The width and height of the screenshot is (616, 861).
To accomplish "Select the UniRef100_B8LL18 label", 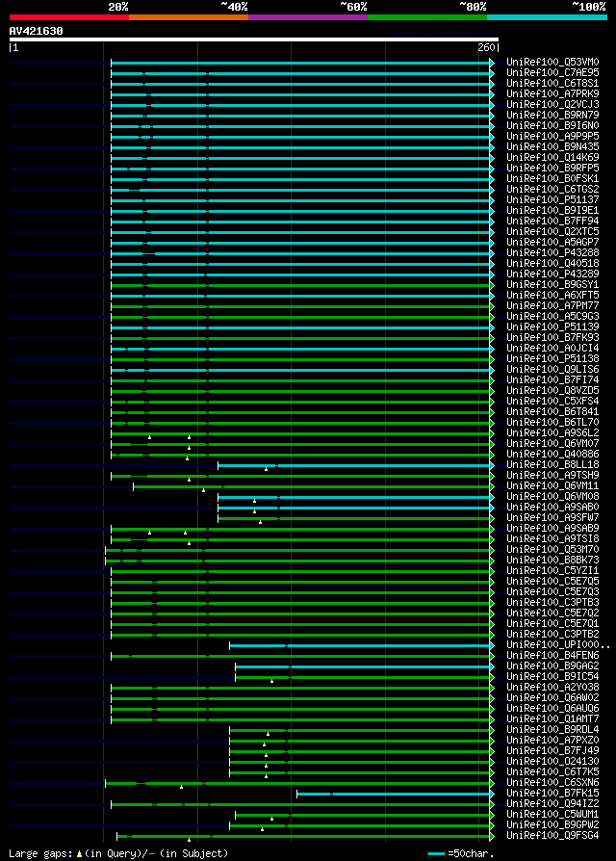I will [552, 465].
